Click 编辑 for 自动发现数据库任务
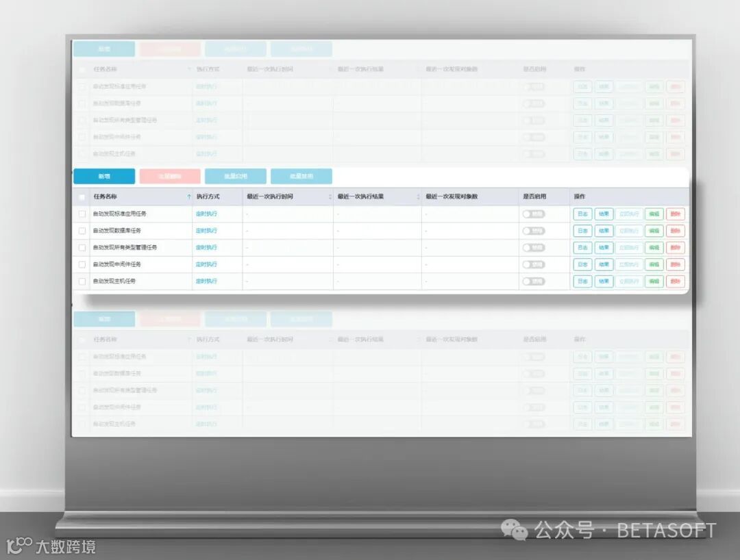740x560 pixels. (x=654, y=231)
